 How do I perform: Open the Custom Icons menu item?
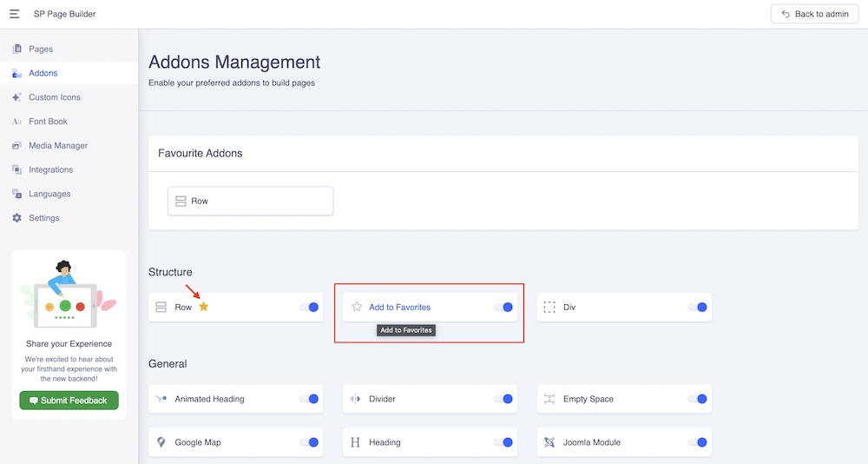click(55, 97)
